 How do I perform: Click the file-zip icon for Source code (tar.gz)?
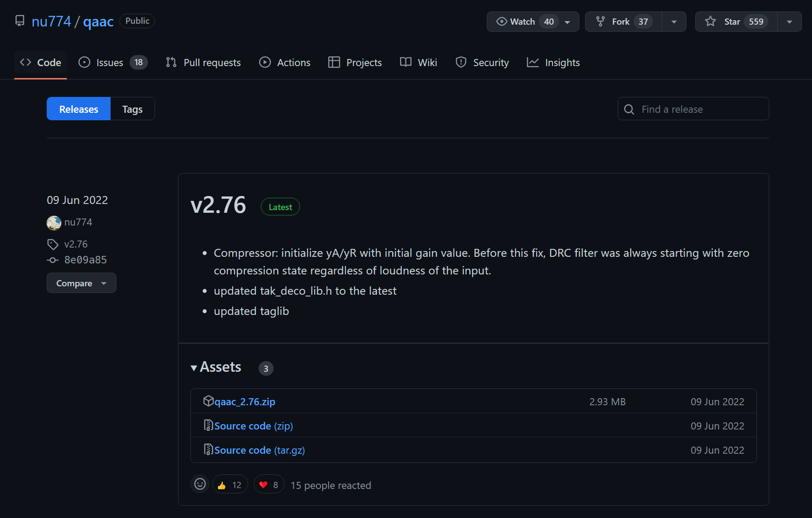[208, 449]
